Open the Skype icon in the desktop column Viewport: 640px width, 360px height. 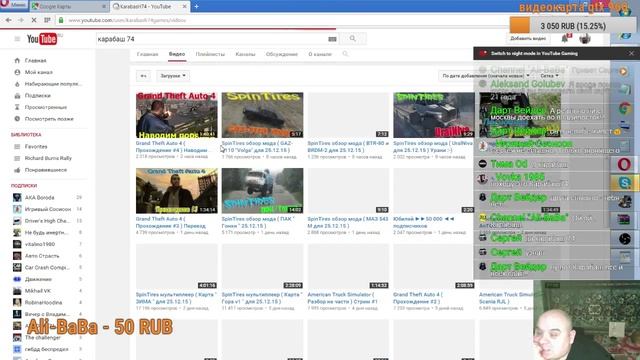coord(624,182)
